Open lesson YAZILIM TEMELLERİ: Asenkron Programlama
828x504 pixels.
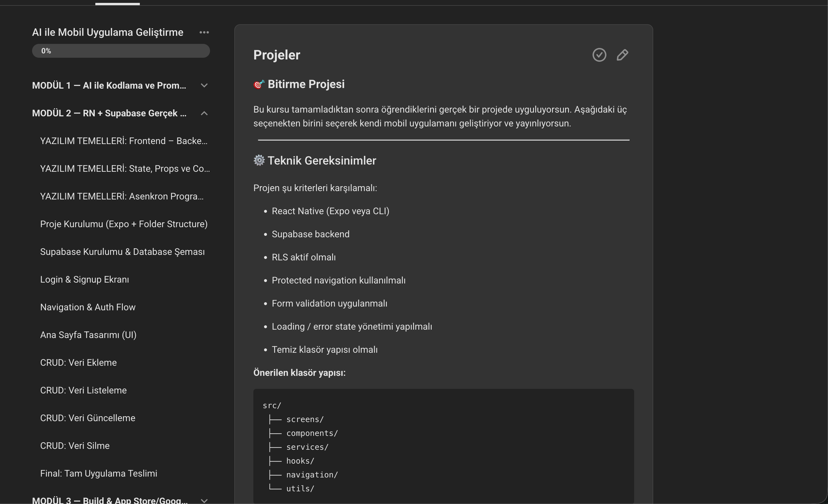[122, 196]
